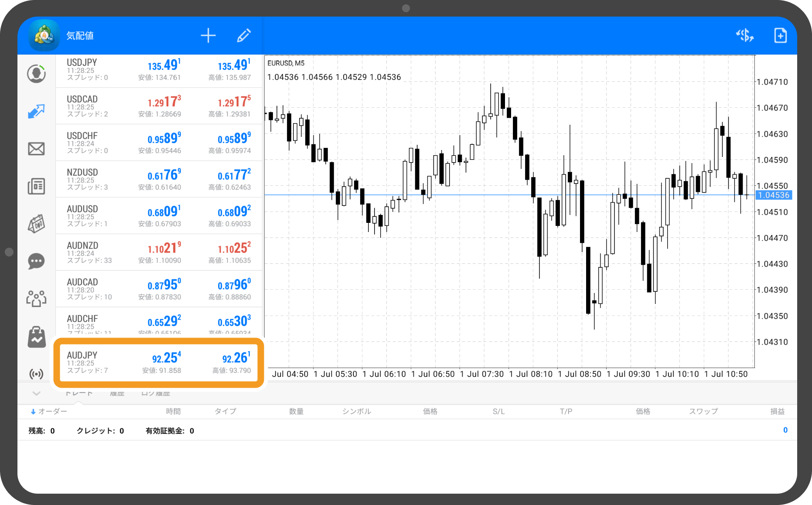Click the OHLC values line on chart
The height and width of the screenshot is (505, 812).
pos(334,77)
